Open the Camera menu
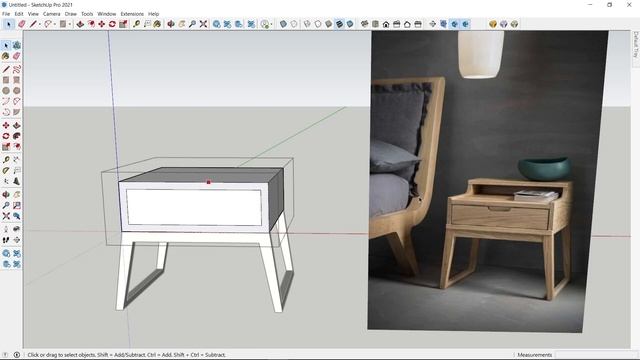The height and width of the screenshot is (360, 640). tap(51, 14)
